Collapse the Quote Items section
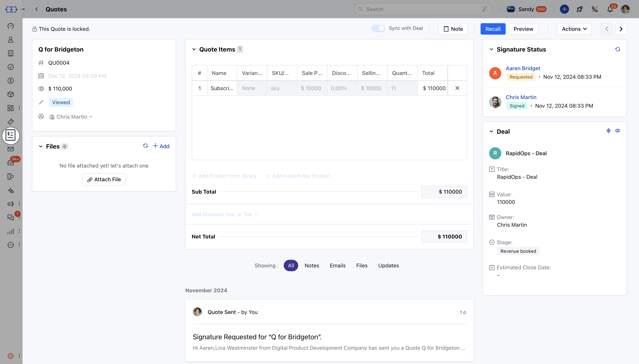 point(194,49)
